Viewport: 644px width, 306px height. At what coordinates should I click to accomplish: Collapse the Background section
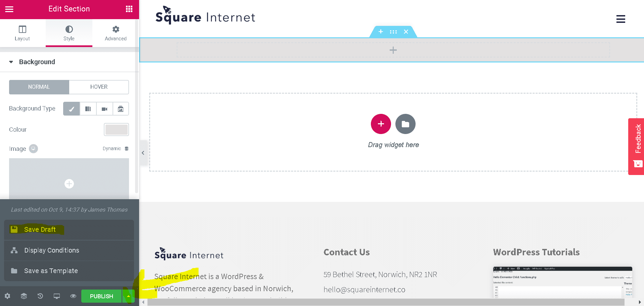point(11,62)
